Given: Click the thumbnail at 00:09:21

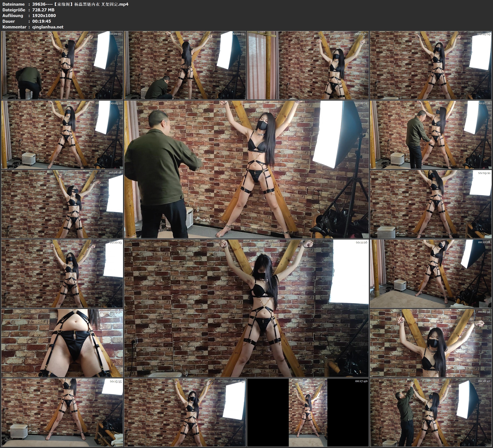Looking at the screenshot, I should 431,204.
